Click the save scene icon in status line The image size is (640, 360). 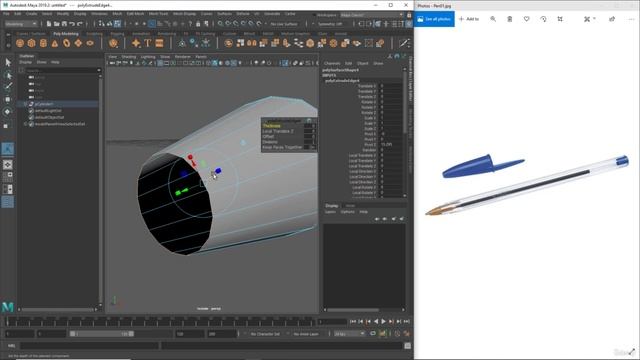pyautogui.click(x=64, y=24)
